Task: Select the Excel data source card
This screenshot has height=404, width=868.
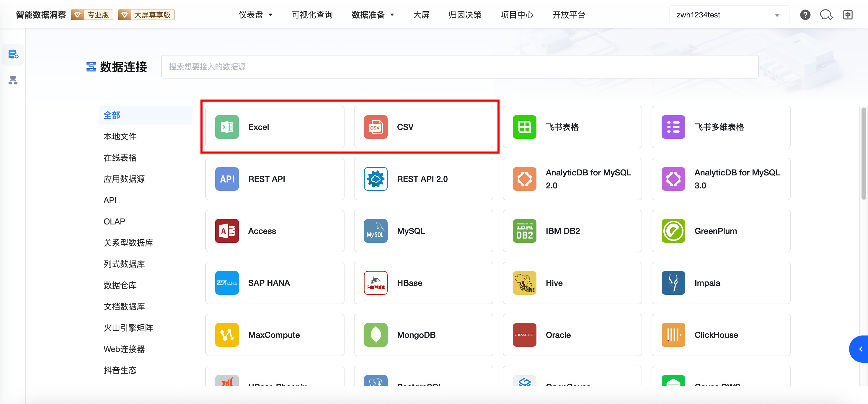Action: [274, 127]
